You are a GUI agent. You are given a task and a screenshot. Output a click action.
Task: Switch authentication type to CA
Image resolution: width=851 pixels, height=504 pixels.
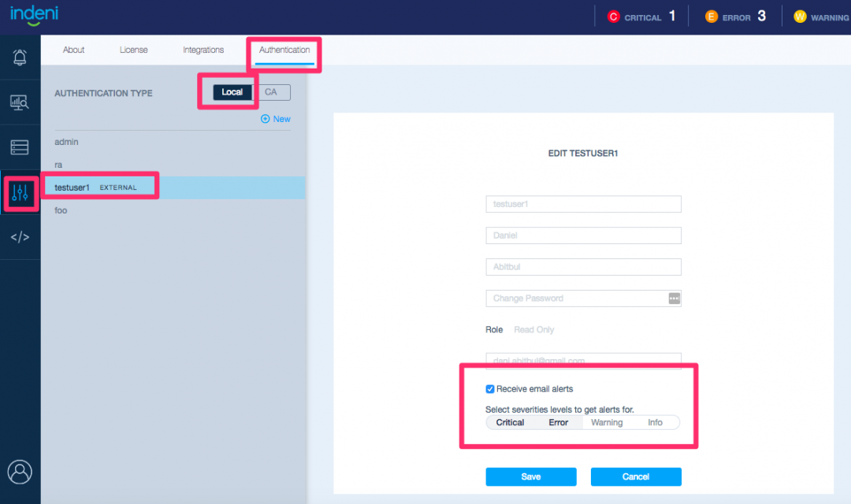pyautogui.click(x=271, y=92)
